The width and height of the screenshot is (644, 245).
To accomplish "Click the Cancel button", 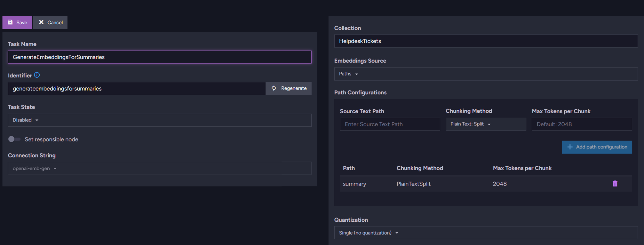I will coord(50,23).
